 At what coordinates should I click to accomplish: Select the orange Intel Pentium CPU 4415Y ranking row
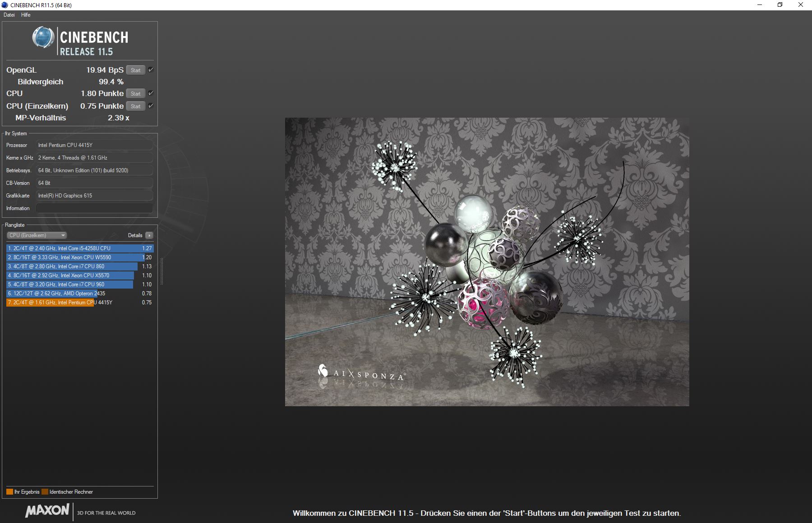(80, 303)
